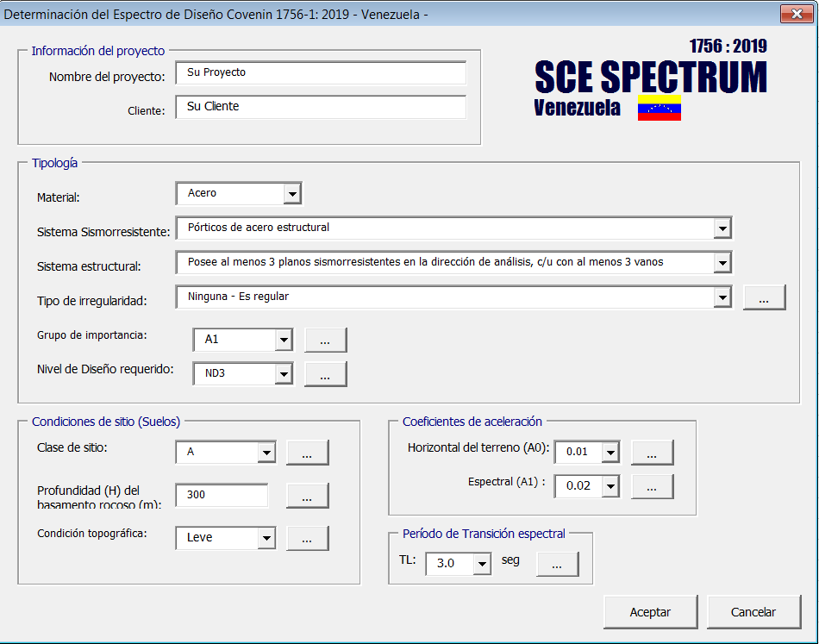This screenshot has height=644, width=819.
Task: Click the ellipsis button beside Clase de sitio
Action: (x=308, y=453)
